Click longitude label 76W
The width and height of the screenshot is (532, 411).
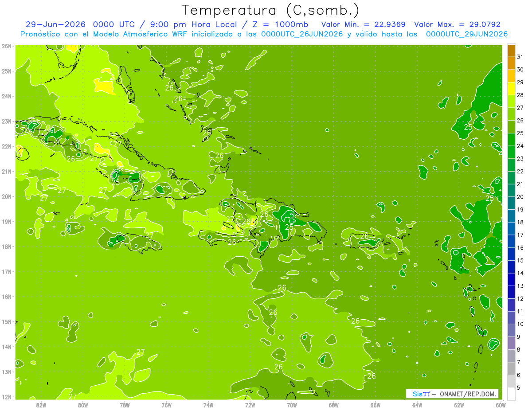[x=167, y=405]
